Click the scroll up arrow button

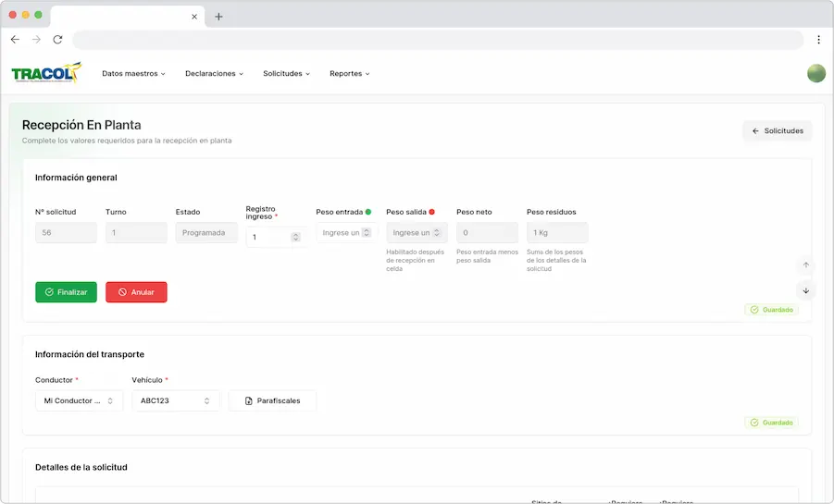coord(805,265)
